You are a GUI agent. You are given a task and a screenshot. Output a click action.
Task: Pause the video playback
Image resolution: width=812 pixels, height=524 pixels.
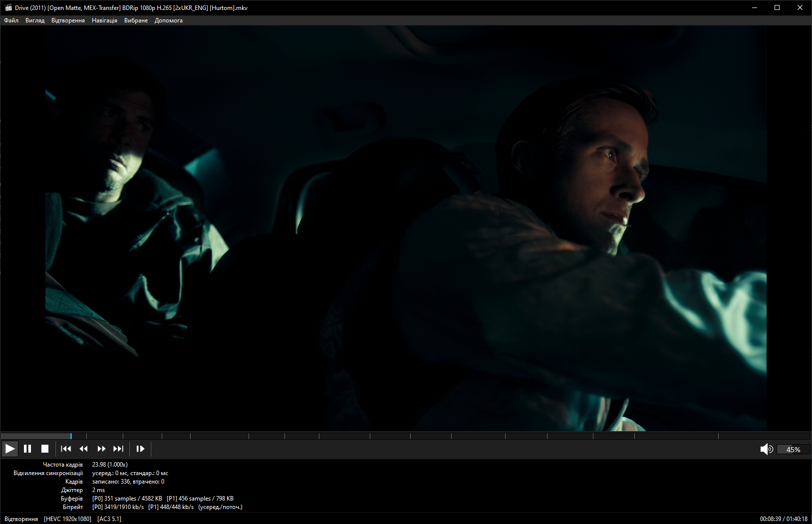pyautogui.click(x=27, y=449)
